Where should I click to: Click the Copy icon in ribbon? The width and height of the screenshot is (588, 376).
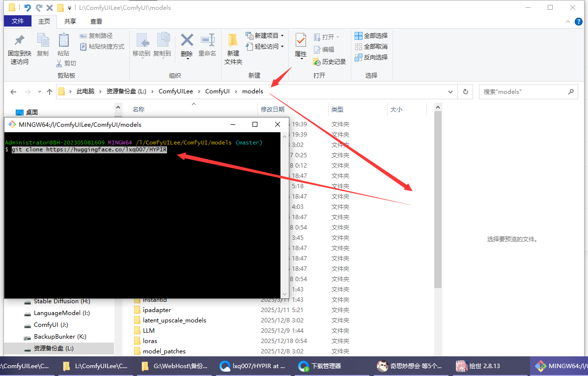[43, 41]
